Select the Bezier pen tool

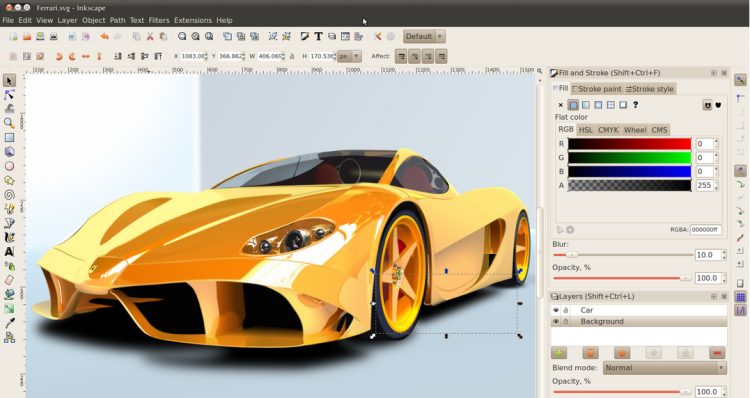pyautogui.click(x=9, y=223)
